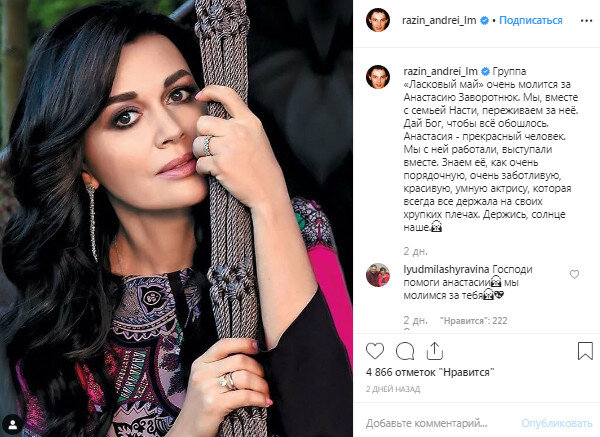The image size is (600, 437).
Task: Open razin_andrei_lm username in the header
Action: click(439, 20)
